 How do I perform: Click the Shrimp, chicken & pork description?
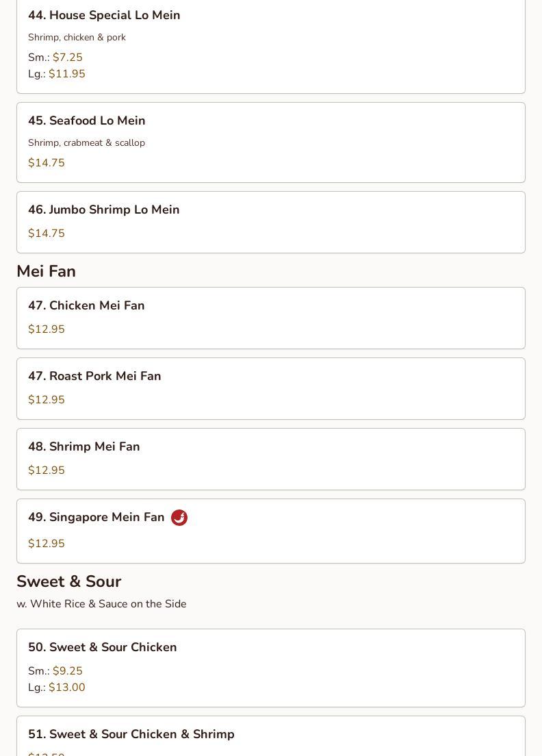tap(77, 37)
